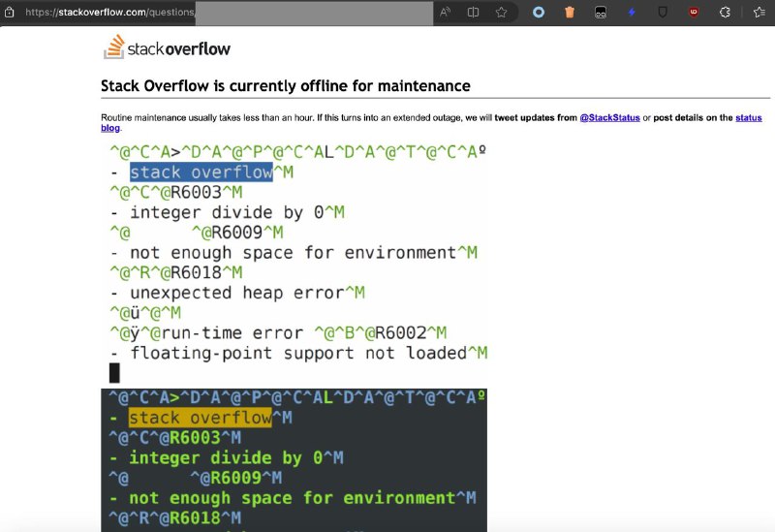
Task: Click 'Routine maintenance usually takes less than an hour' text
Action: [207, 117]
